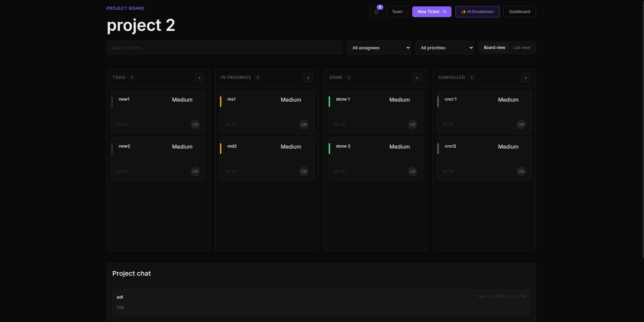
Task: Open the new1 ticket title
Action: 124,99
